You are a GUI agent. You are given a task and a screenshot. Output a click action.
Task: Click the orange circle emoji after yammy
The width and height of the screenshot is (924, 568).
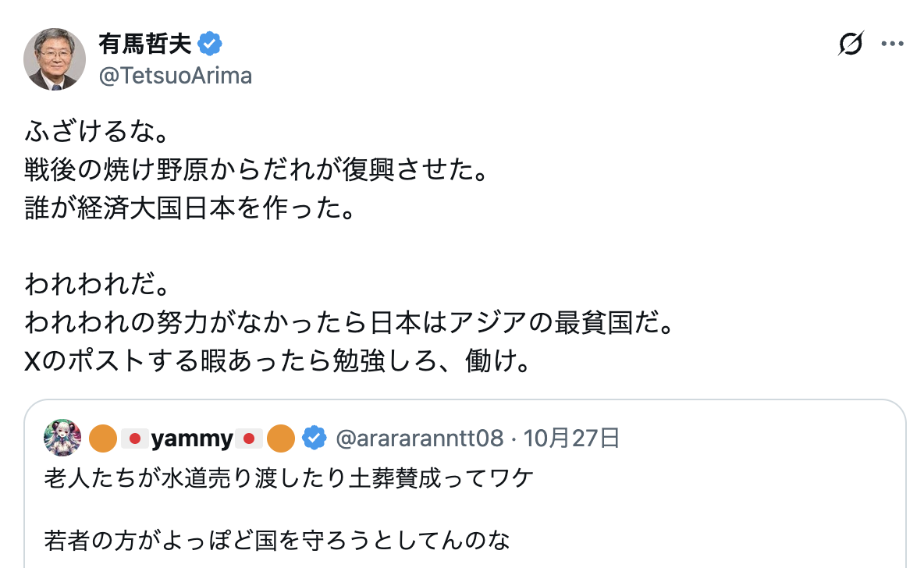(x=281, y=439)
